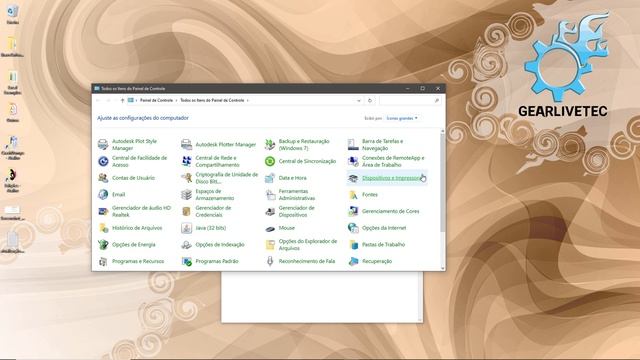Open Reconhecimento de Fala icon

coord(270,261)
